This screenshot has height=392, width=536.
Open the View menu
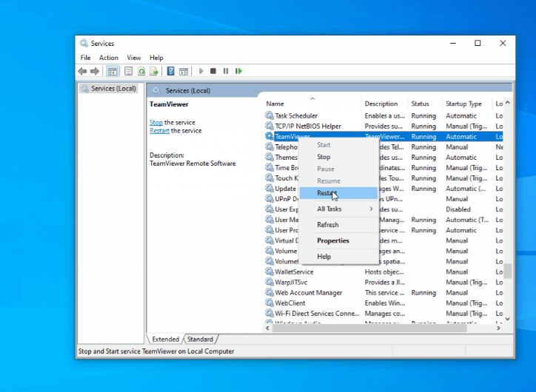point(134,58)
